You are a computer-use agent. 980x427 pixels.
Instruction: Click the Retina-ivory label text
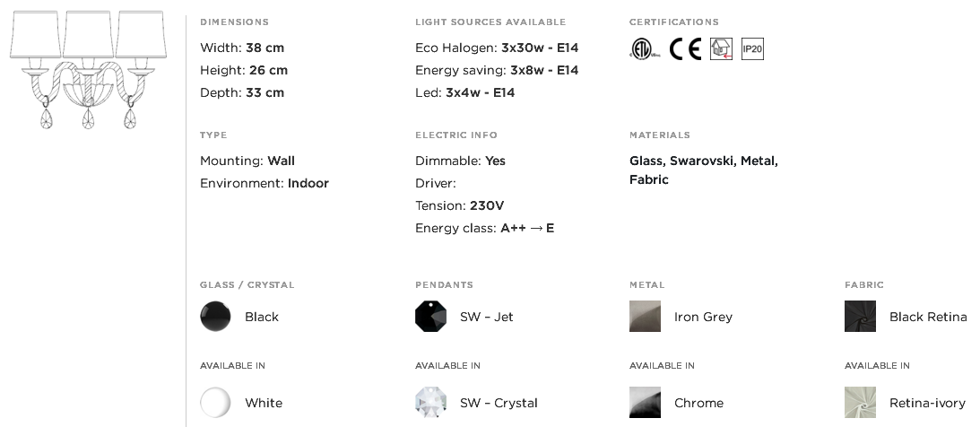coord(927,404)
